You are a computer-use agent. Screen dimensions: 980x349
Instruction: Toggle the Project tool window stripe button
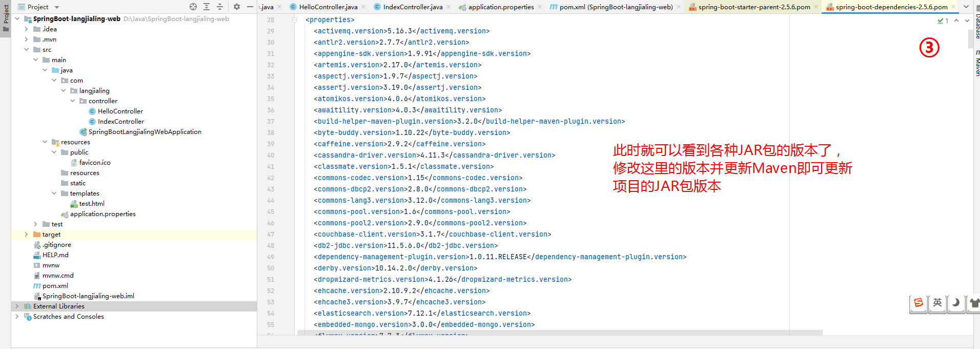[x=6, y=18]
